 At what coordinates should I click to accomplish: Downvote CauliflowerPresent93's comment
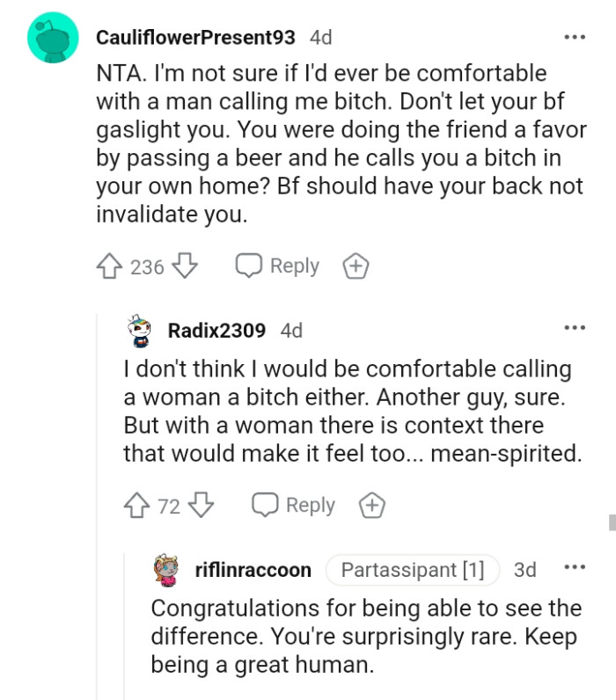click(x=184, y=266)
